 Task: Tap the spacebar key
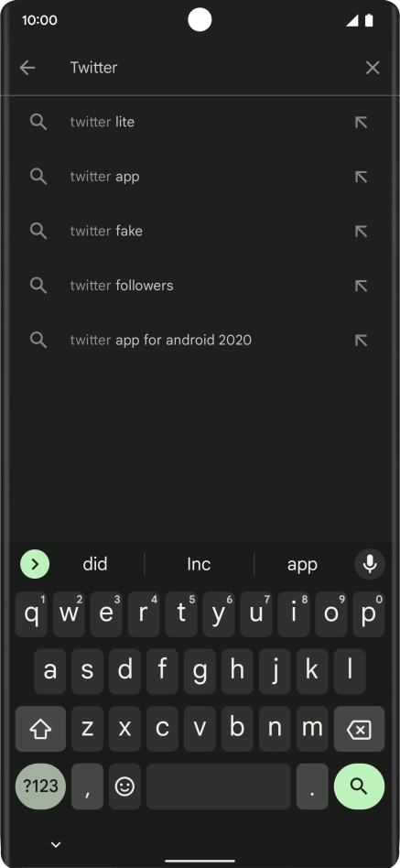[x=219, y=787]
